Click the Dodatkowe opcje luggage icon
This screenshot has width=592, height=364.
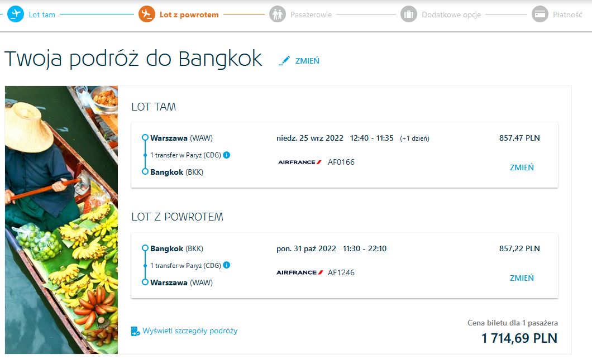(x=408, y=15)
